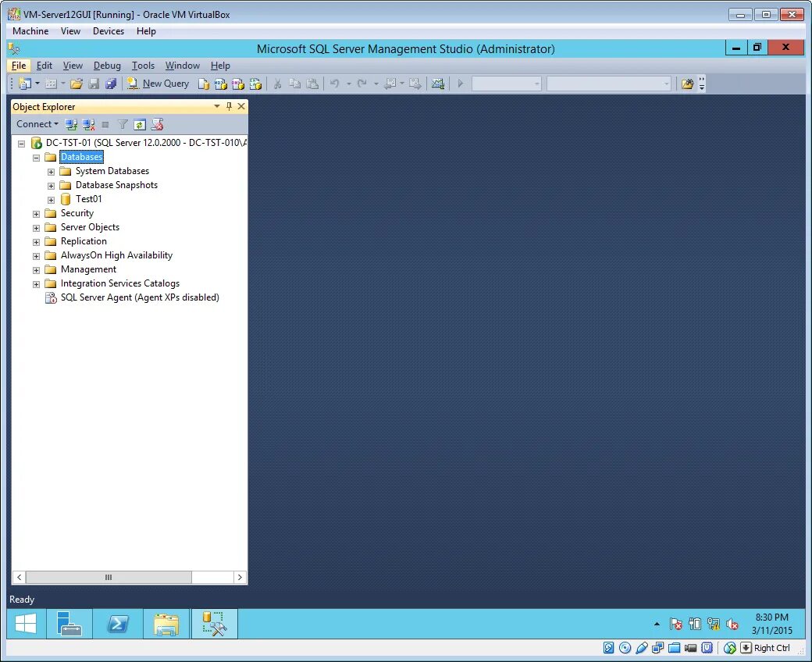Open the SSMS Help menu

click(x=220, y=66)
